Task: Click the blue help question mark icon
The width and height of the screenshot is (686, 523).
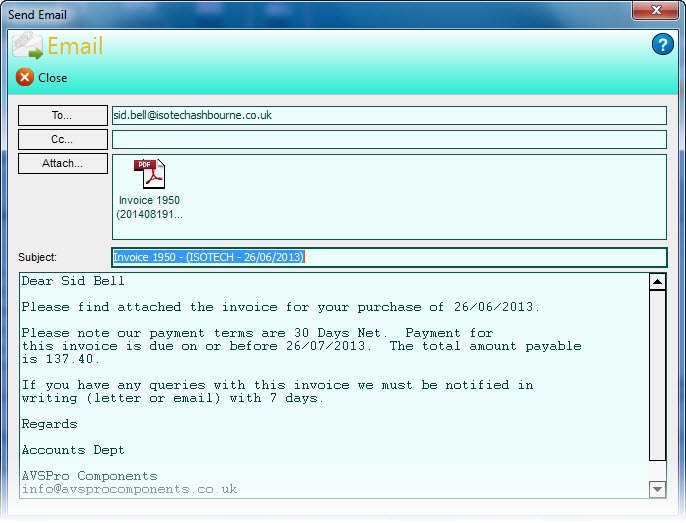Action: 662,45
